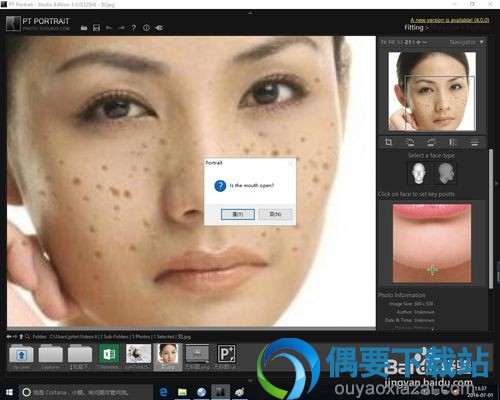500x400 pixels.
Task: Select the frontal face type
Action: [x=418, y=173]
